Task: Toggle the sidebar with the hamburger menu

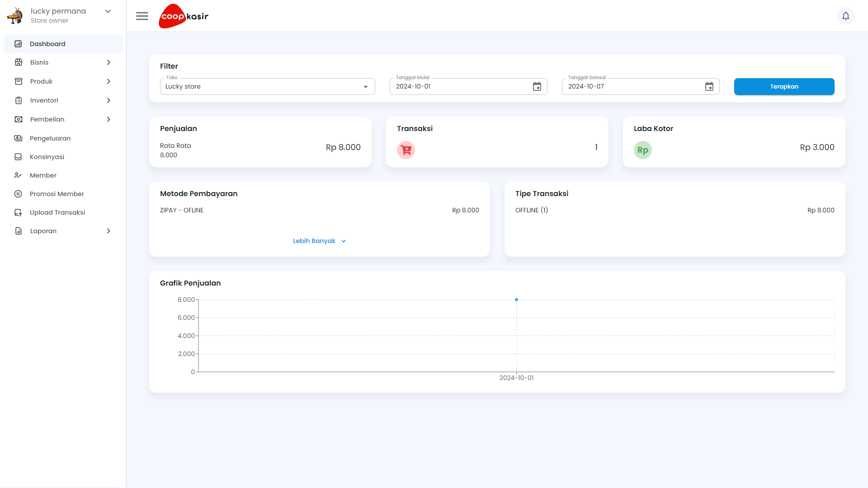Action: (142, 16)
